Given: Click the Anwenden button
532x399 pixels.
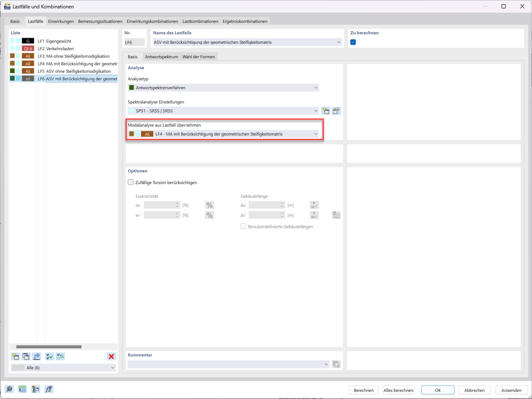Looking at the screenshot, I should click(x=511, y=390).
